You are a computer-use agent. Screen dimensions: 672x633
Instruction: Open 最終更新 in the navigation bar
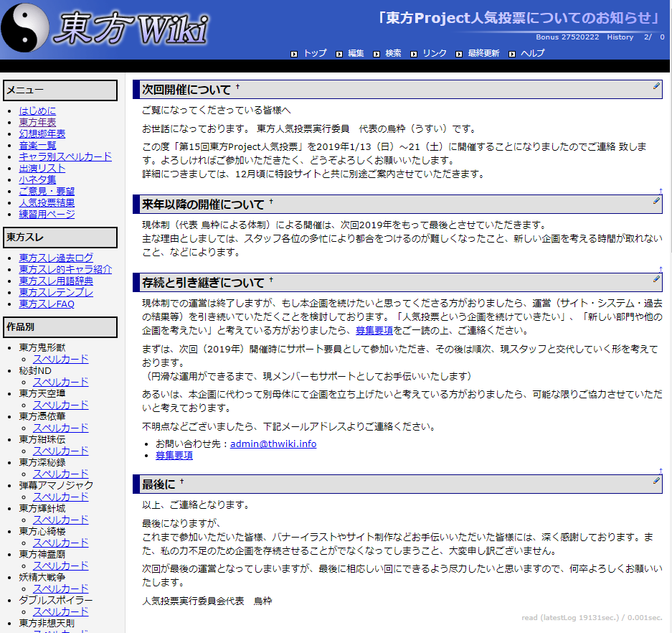click(x=483, y=53)
